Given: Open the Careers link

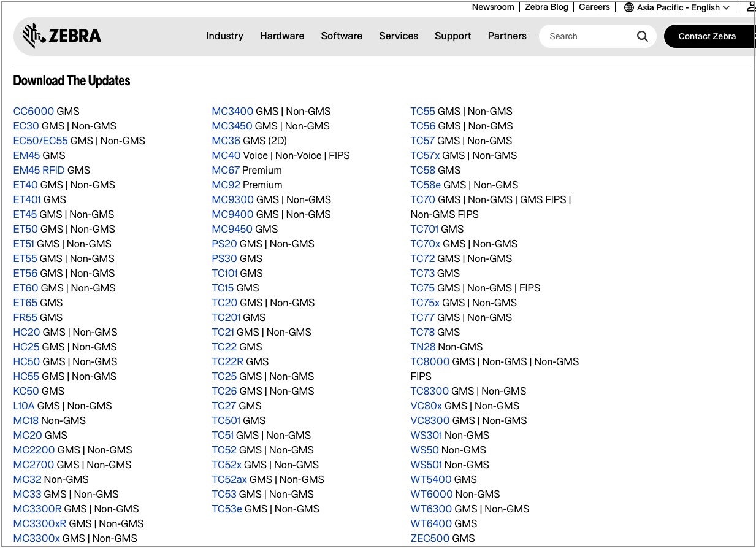Looking at the screenshot, I should coord(594,7).
